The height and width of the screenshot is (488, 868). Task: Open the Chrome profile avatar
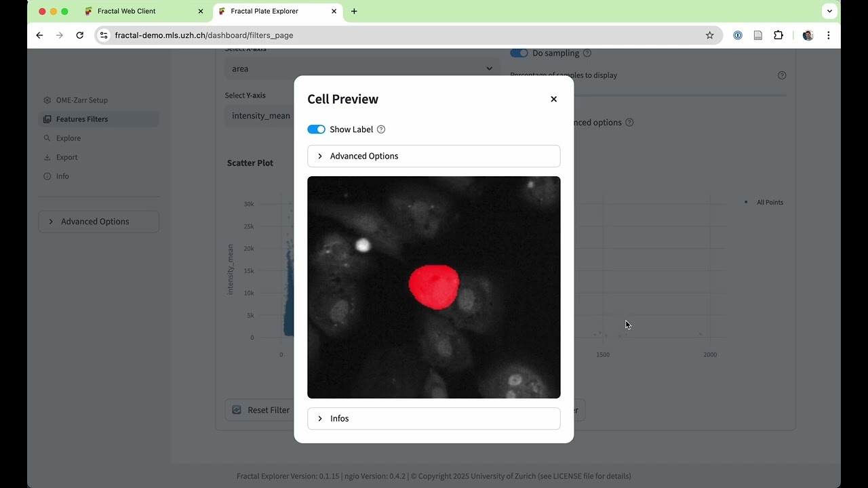[x=808, y=35]
